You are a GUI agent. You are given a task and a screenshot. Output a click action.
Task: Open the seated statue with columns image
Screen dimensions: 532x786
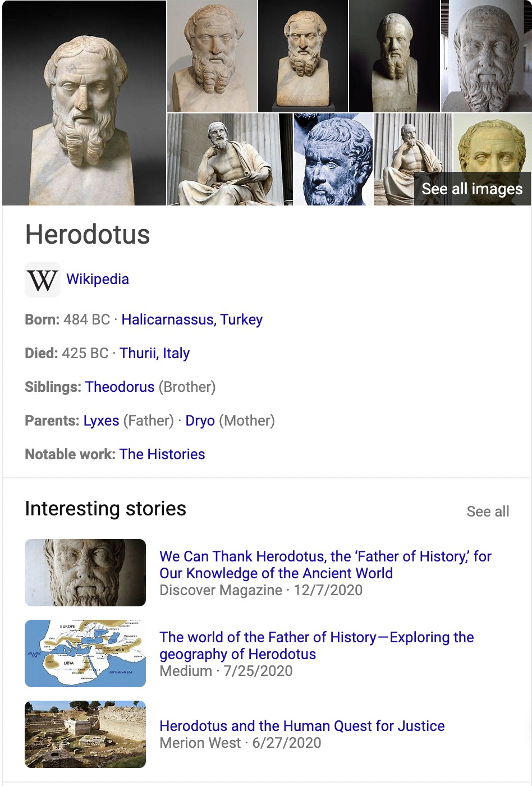tap(230, 159)
